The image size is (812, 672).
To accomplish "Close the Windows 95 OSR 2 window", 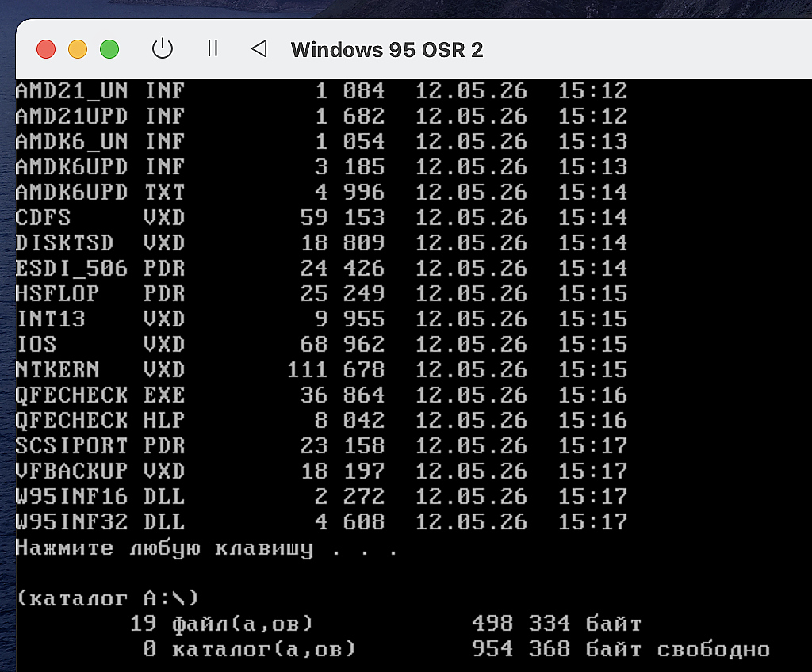I will [x=46, y=49].
